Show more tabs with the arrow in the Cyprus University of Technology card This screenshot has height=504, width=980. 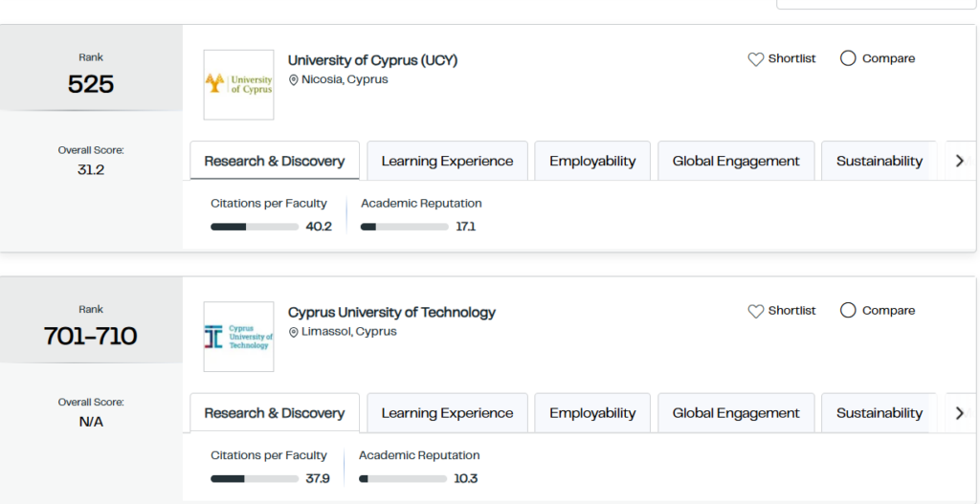tap(961, 413)
